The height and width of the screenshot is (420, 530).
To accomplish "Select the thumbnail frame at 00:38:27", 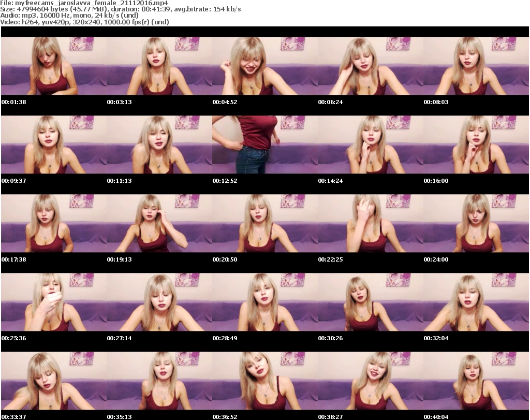I will pos(371,381).
